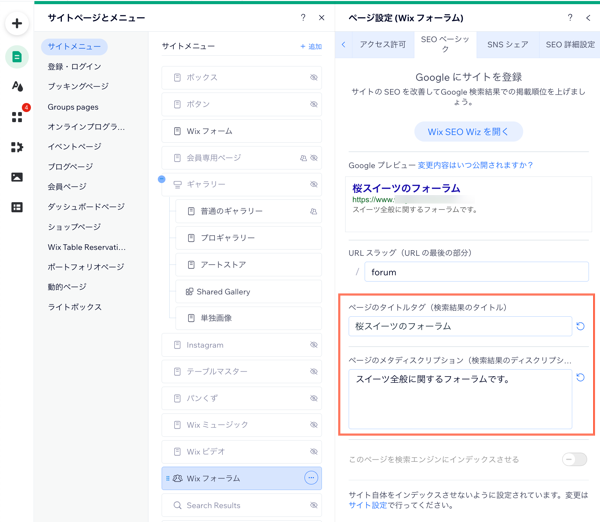This screenshot has width=600, height=522.
Task: Select the Wix フォーラム page row
Action: (241, 478)
